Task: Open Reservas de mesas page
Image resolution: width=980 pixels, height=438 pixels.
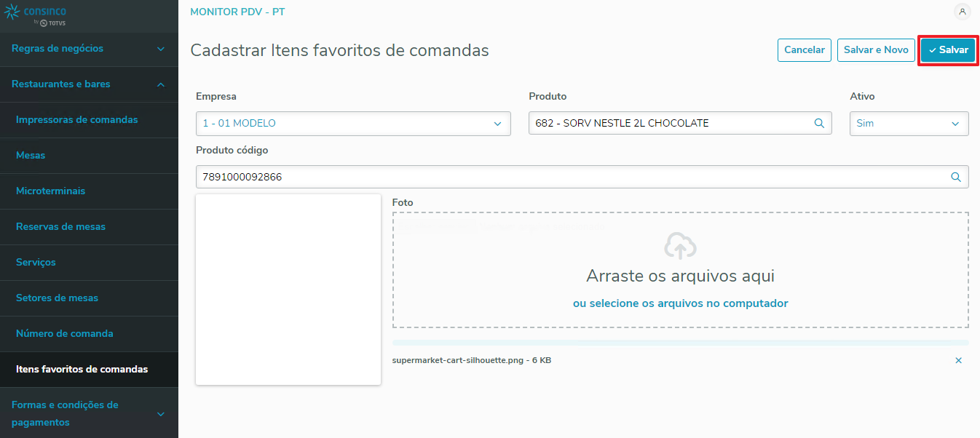Action: point(60,227)
